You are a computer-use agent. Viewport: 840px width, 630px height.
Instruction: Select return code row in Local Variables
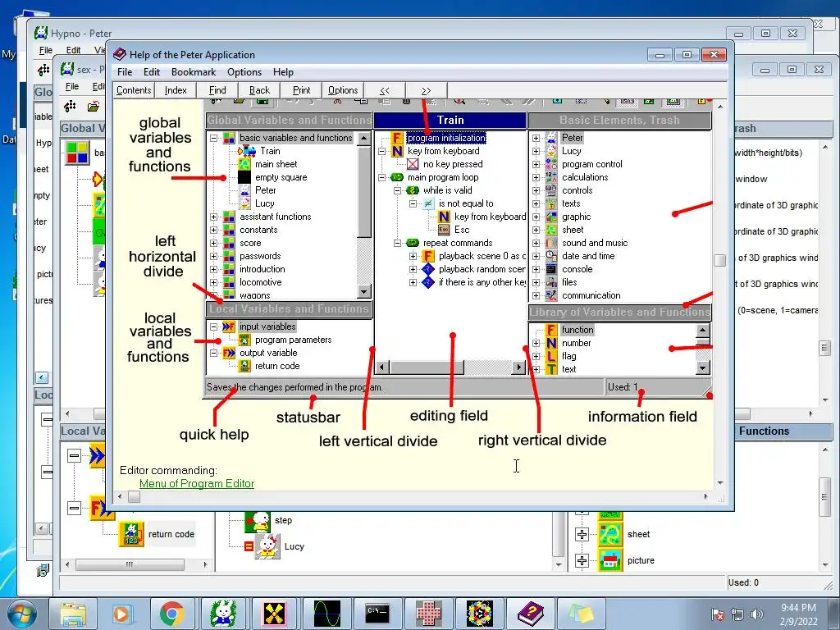click(x=171, y=534)
